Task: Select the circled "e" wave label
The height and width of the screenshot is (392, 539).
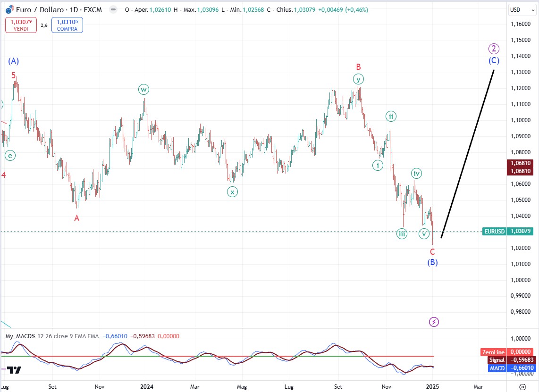Action: tap(10, 156)
